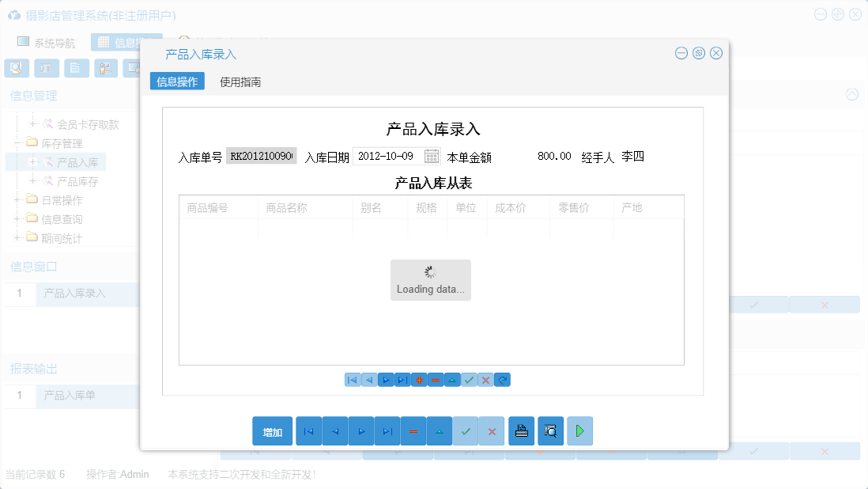Add a detail row with the plus icon
The image size is (868, 489).
click(x=419, y=380)
